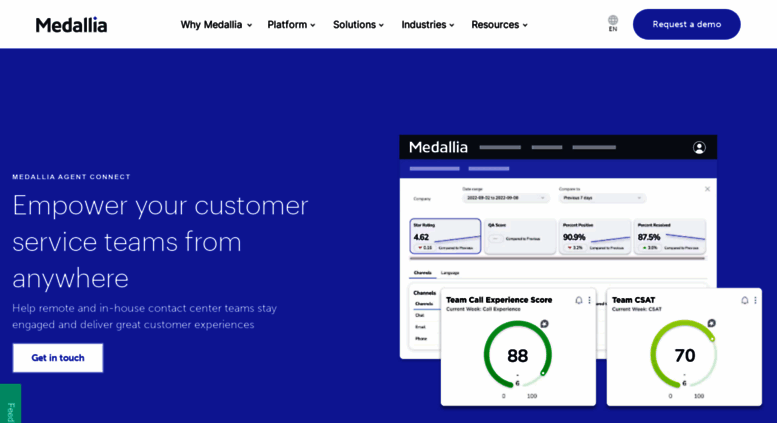Select the Percent Resolved 87.5% card
The width and height of the screenshot is (777, 423).
click(669, 236)
